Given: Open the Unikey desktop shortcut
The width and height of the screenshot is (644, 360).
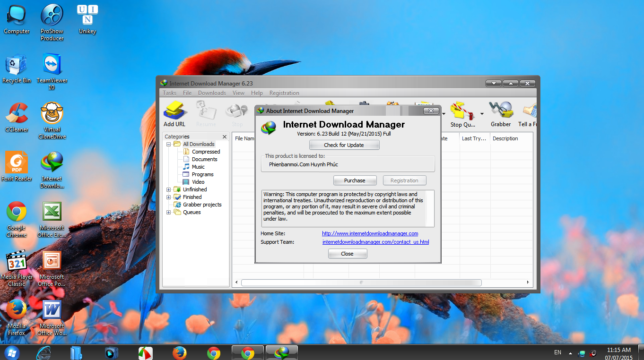Looking at the screenshot, I should [x=87, y=19].
